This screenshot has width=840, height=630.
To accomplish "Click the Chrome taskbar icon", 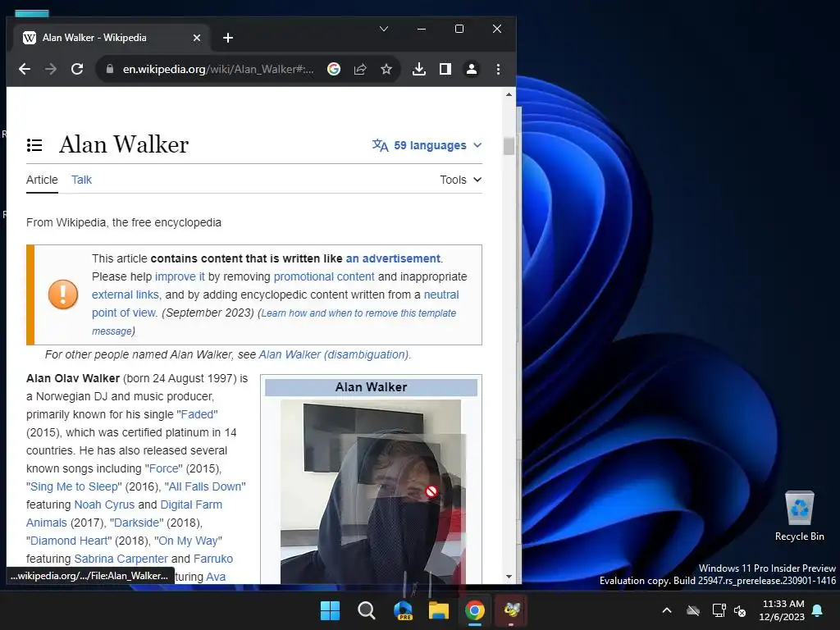I will 475,610.
